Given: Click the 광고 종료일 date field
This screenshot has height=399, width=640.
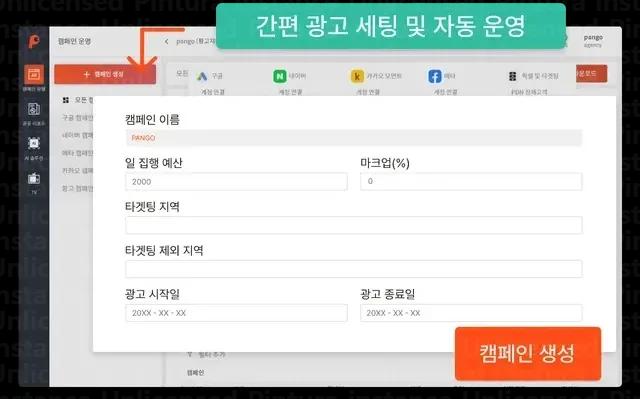Looking at the screenshot, I should point(471,313).
